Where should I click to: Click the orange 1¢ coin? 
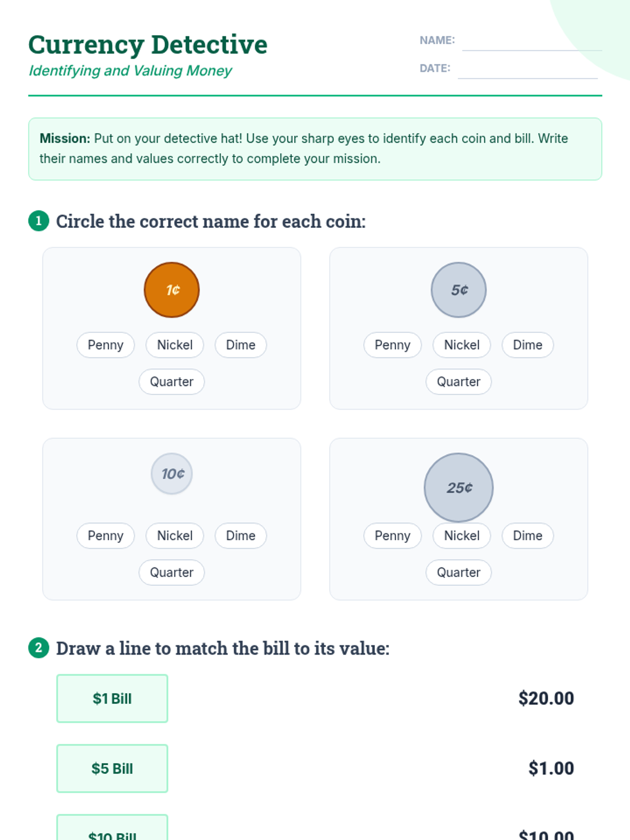point(172,290)
